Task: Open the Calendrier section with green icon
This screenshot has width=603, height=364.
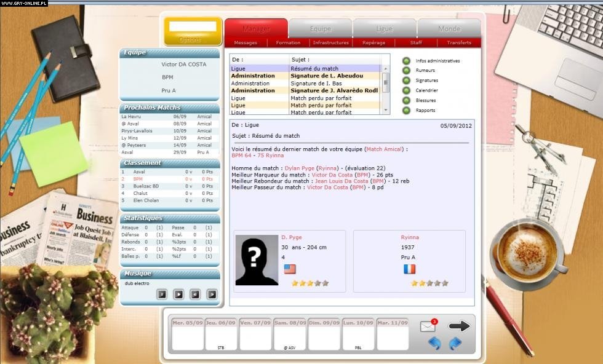Action: pos(406,90)
